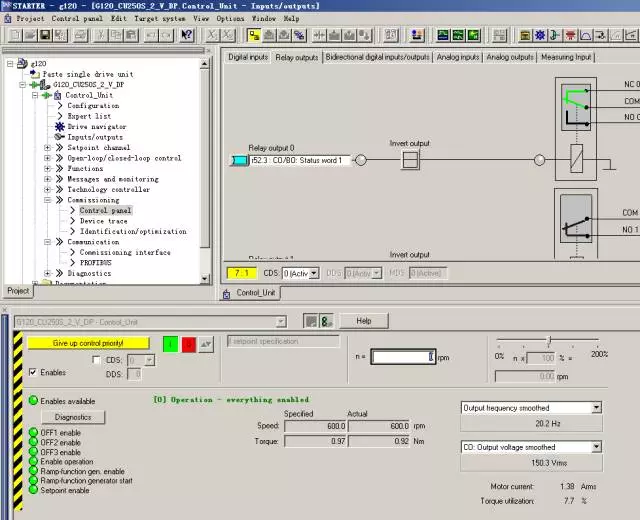Image resolution: width=640 pixels, height=520 pixels.
Task: Switch to the Analog inputs tab
Action: 458,57
